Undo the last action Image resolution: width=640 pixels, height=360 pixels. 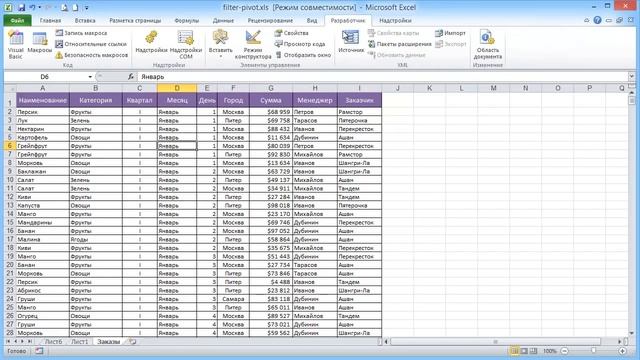click(32, 7)
